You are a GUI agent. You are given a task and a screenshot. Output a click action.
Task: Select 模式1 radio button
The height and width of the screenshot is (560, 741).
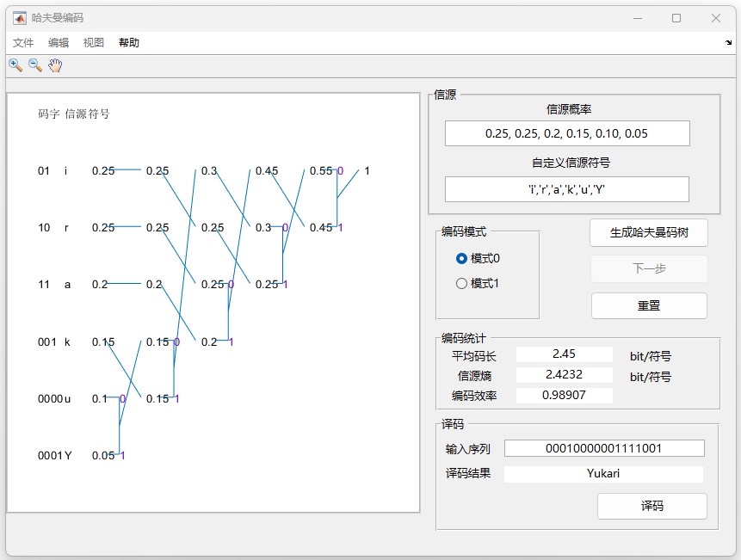click(478, 283)
